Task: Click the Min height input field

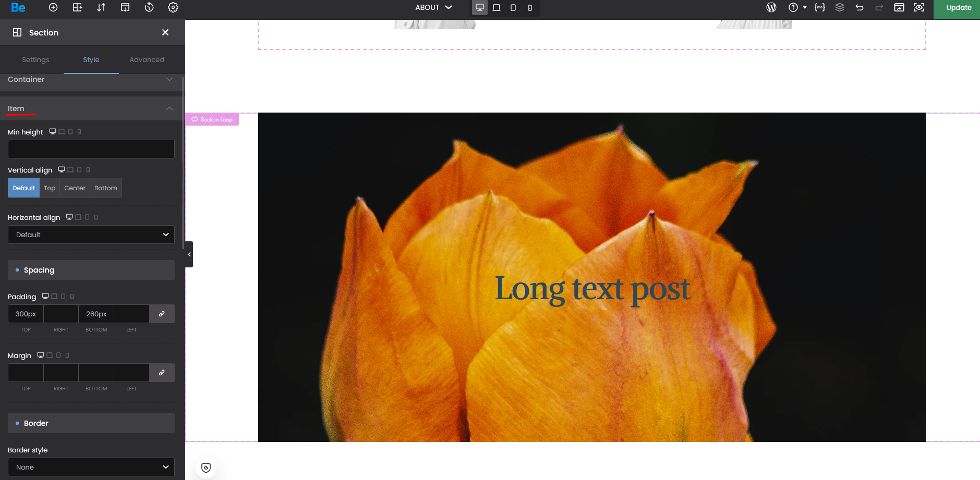Action: point(91,149)
